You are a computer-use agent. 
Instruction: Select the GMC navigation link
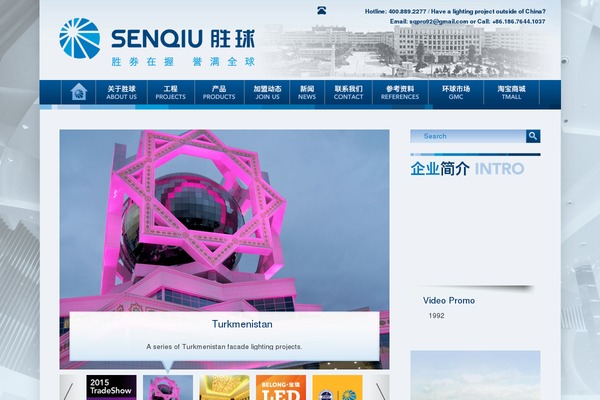point(456,92)
